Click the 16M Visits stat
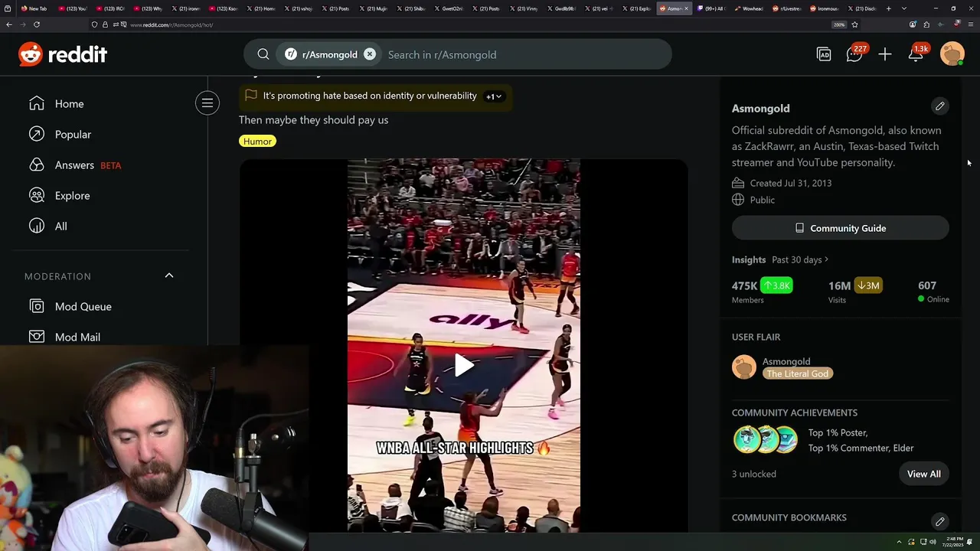This screenshot has width=980, height=551. [839, 291]
